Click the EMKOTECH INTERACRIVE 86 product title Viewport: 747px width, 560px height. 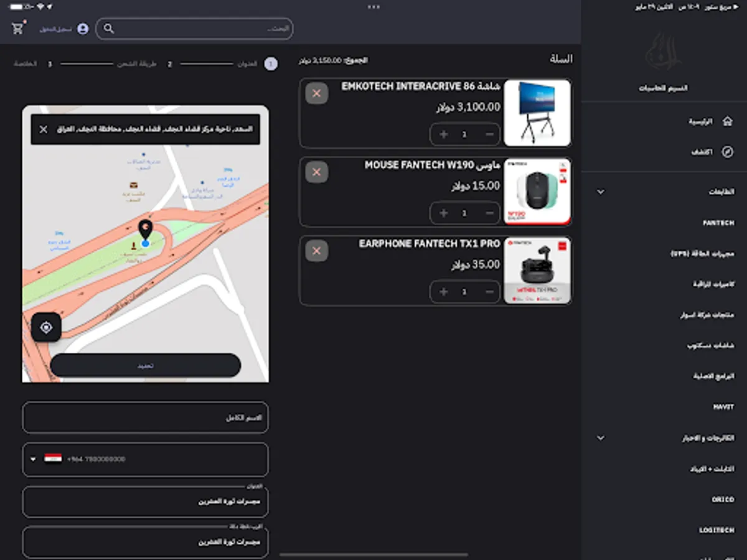(x=421, y=86)
